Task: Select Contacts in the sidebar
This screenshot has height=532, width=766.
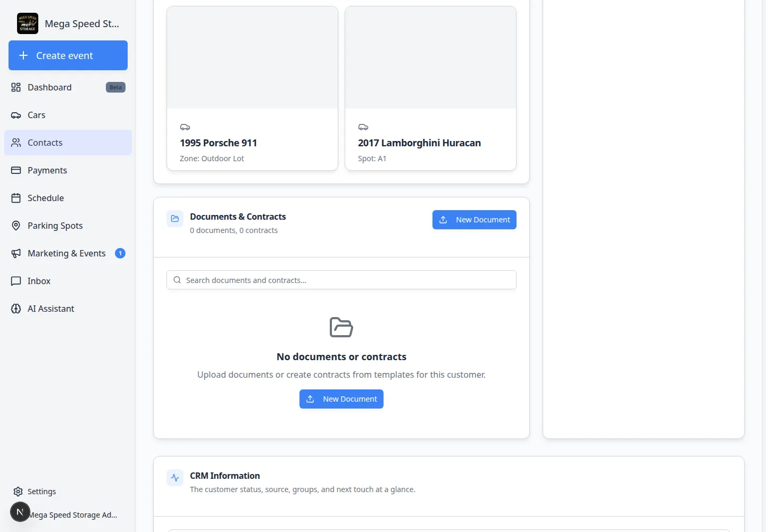Action: coord(68,143)
